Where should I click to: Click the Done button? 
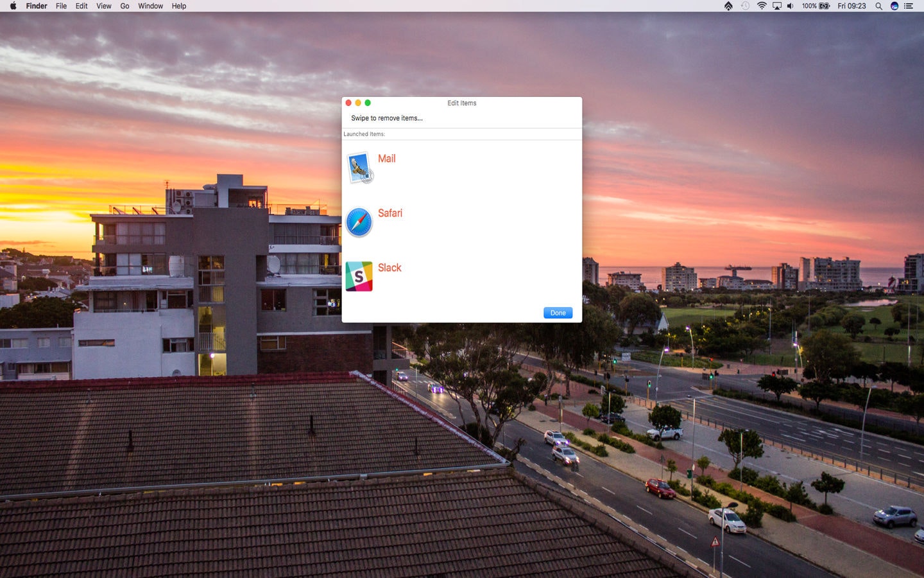click(558, 313)
